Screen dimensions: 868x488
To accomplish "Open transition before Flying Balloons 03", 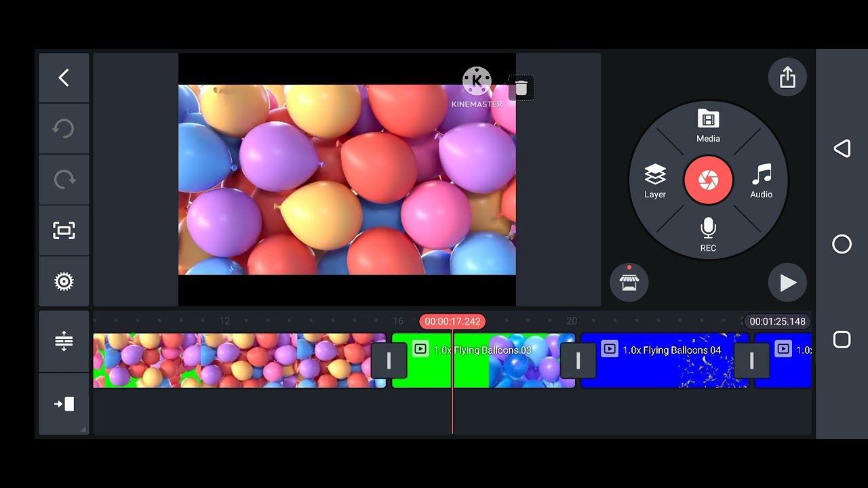I will click(389, 361).
